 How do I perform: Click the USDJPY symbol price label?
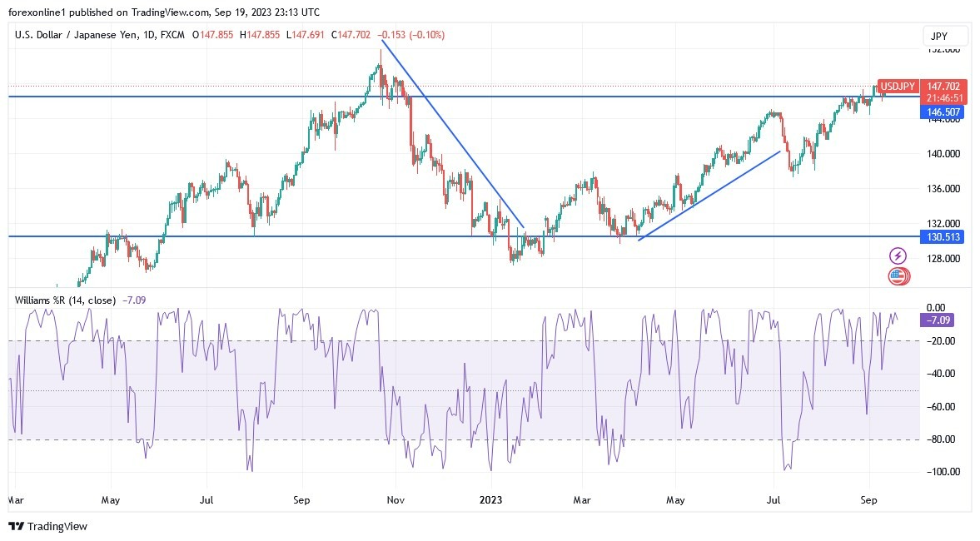[898, 87]
